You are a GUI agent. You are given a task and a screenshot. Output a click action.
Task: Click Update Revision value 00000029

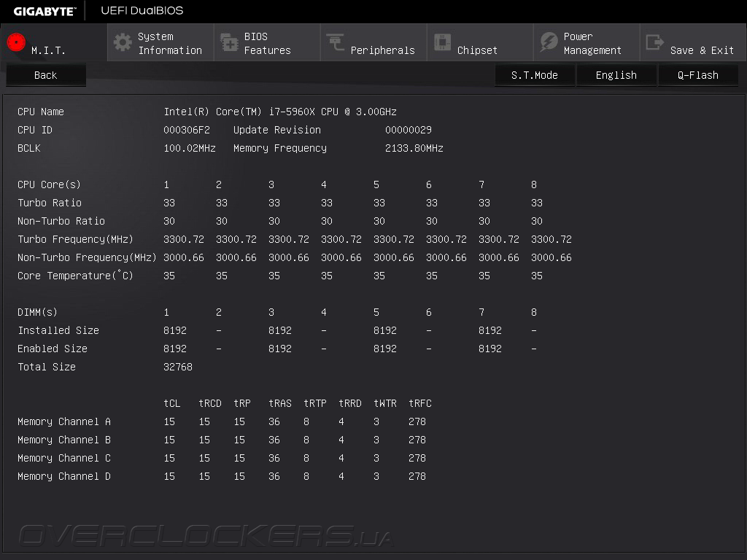(409, 130)
